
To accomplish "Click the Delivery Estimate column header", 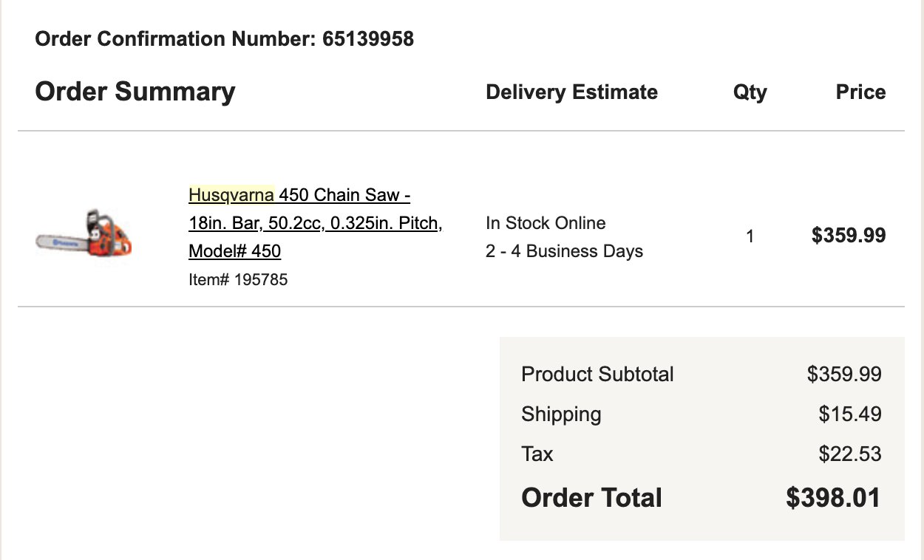I will [x=571, y=92].
